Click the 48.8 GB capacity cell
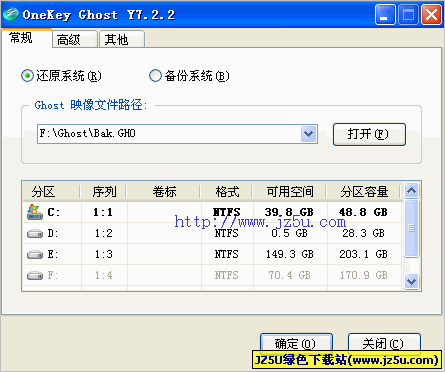The width and height of the screenshot is (445, 372). click(363, 212)
